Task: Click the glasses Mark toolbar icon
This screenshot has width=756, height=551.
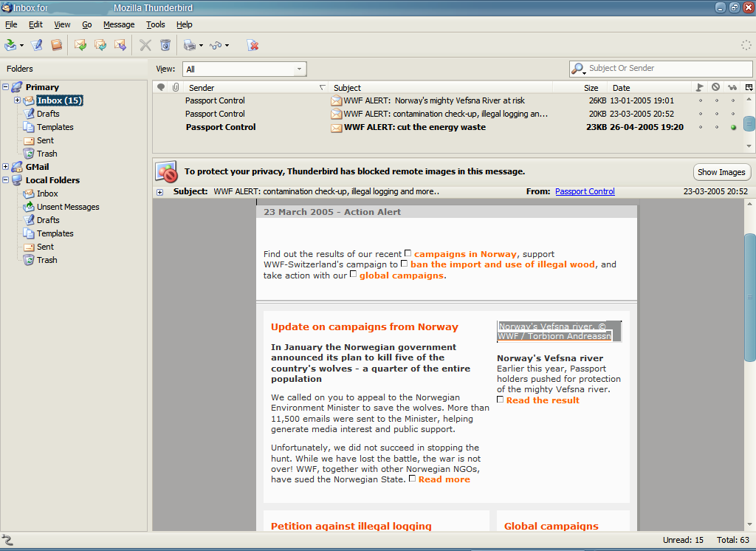Action: pyautogui.click(x=216, y=45)
